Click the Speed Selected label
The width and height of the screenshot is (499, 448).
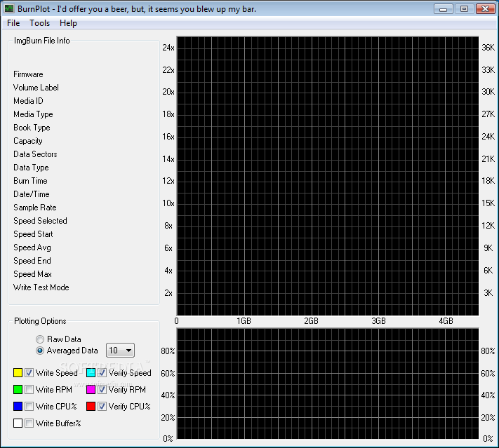pyautogui.click(x=41, y=221)
